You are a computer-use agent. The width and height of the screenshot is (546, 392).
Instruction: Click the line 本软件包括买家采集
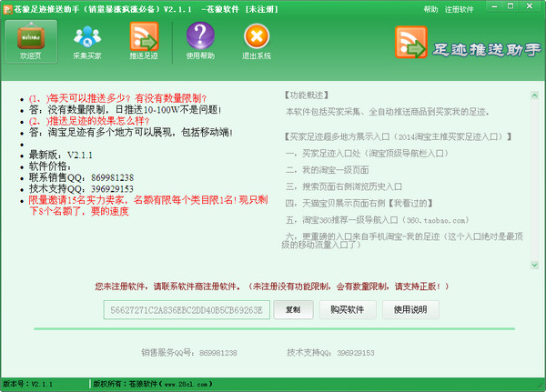388,112
